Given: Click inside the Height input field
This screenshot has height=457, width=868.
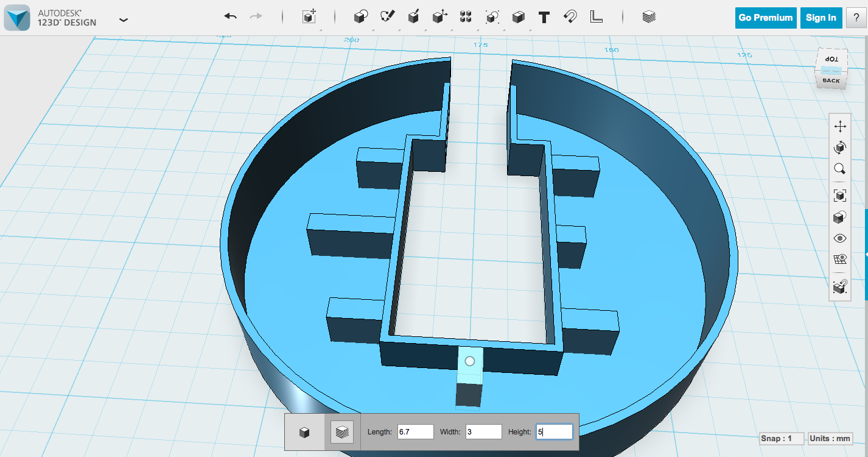Looking at the screenshot, I should click(553, 431).
